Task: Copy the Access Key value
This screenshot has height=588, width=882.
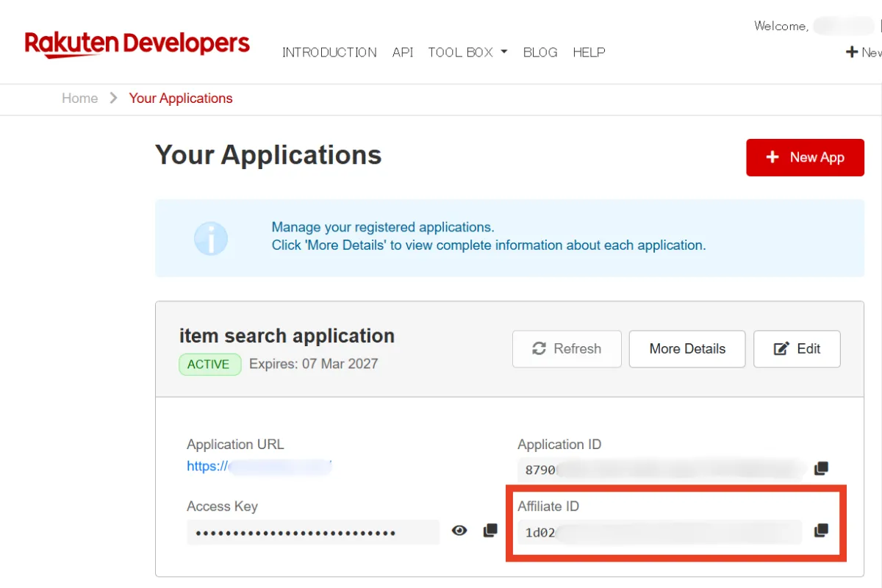Action: point(490,531)
